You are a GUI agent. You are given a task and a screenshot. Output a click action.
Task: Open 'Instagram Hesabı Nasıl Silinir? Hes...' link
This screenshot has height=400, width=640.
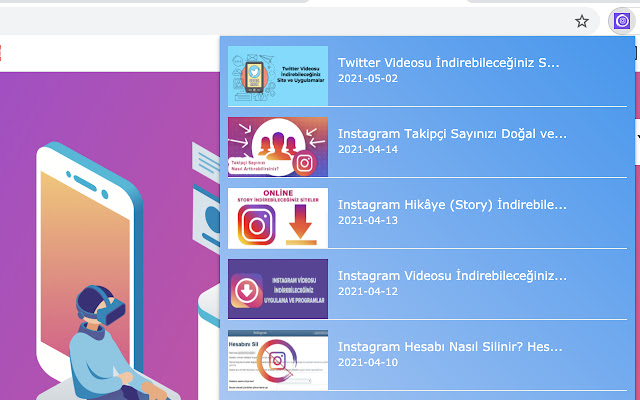point(450,347)
